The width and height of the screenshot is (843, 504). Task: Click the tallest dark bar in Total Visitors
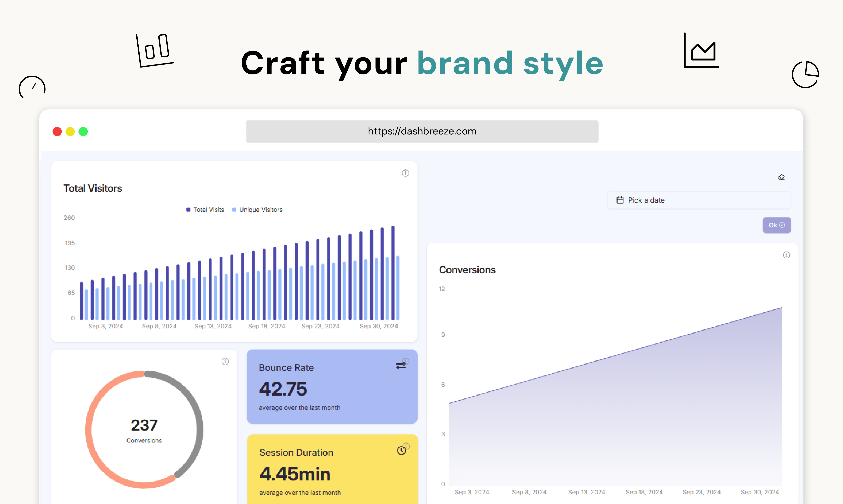click(393, 273)
